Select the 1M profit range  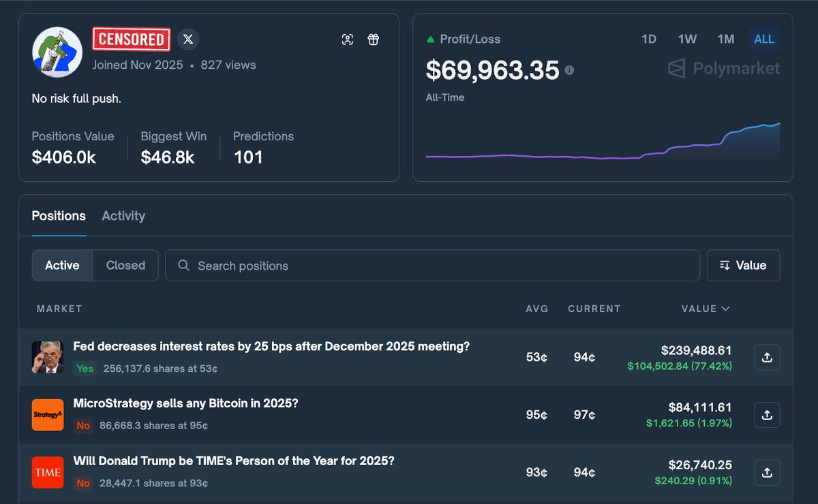(726, 40)
